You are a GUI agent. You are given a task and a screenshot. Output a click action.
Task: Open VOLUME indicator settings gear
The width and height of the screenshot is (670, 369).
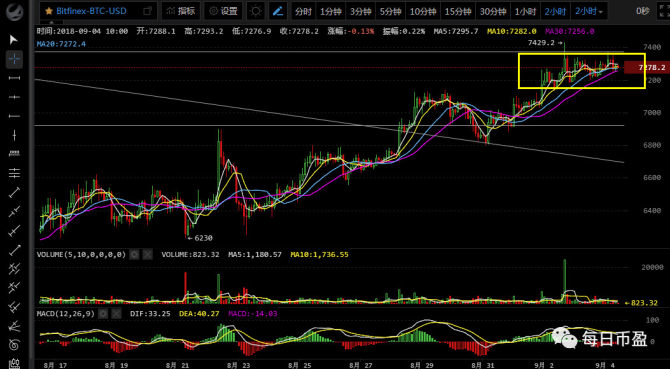tap(135, 255)
